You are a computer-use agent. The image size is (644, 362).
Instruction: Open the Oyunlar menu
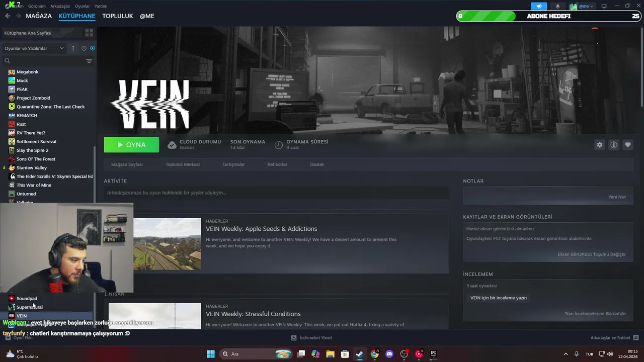[x=82, y=6]
